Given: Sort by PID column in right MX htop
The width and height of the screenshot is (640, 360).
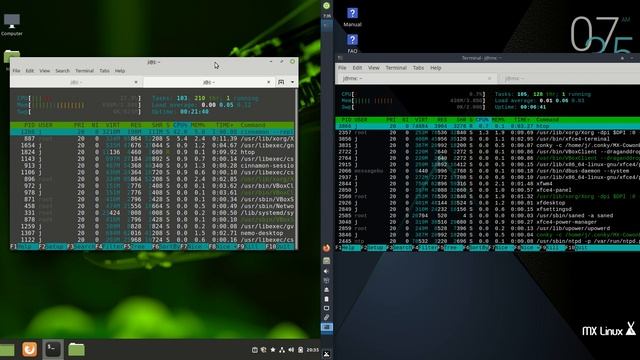Looking at the screenshot, I should [x=346, y=120].
